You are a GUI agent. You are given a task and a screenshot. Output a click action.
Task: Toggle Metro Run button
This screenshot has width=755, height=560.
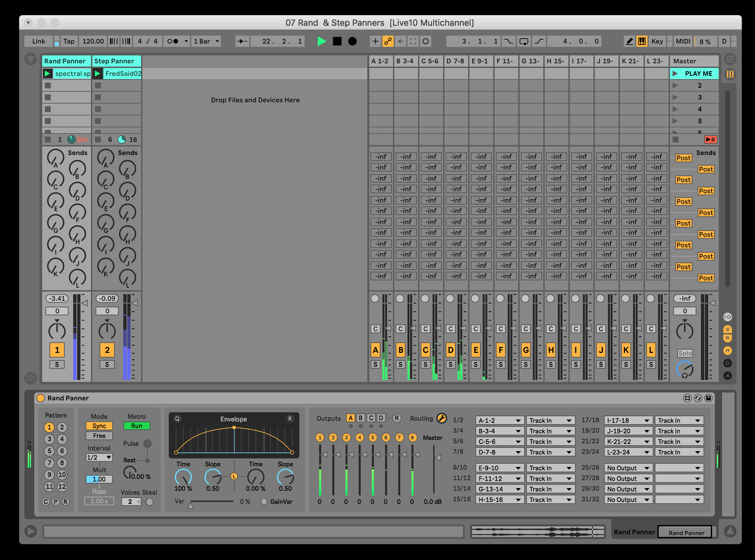136,426
